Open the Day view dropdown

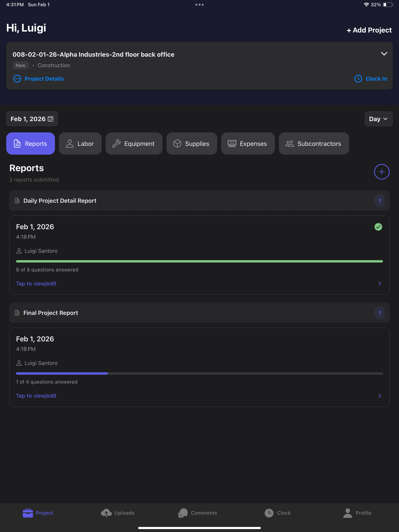(x=379, y=119)
